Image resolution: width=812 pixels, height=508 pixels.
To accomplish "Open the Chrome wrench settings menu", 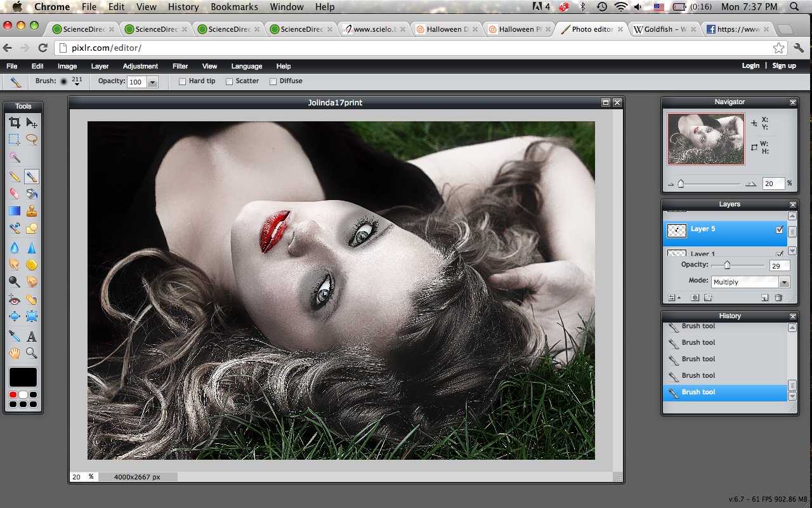I will point(799,48).
